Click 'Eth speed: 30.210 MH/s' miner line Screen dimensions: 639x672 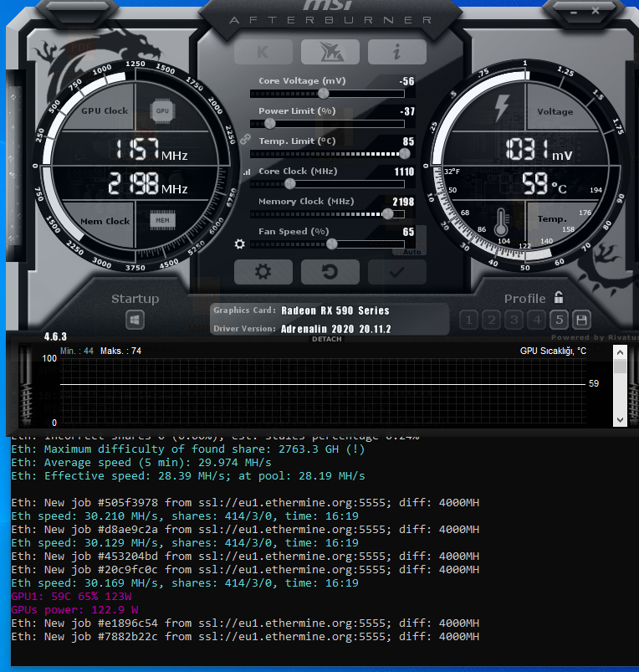pyautogui.click(x=185, y=516)
